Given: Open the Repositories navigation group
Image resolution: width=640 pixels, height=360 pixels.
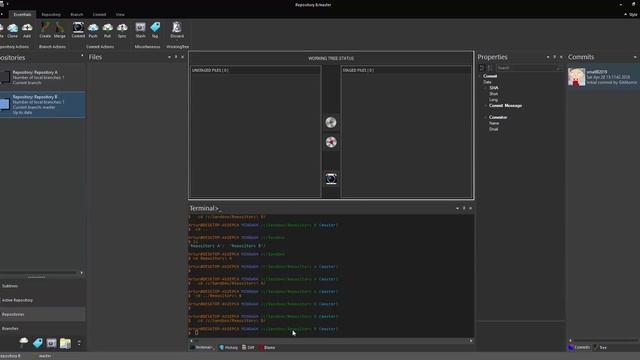Looking at the screenshot, I should (42, 314).
